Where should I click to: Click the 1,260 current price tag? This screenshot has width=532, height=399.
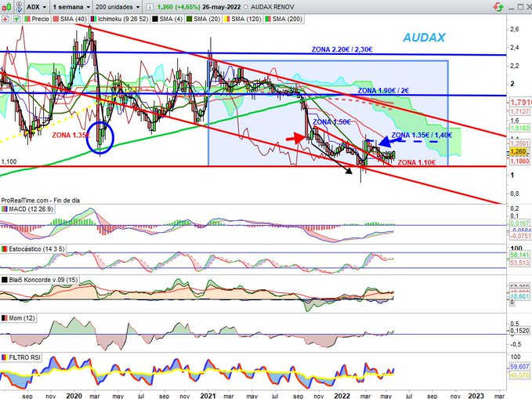click(x=518, y=151)
